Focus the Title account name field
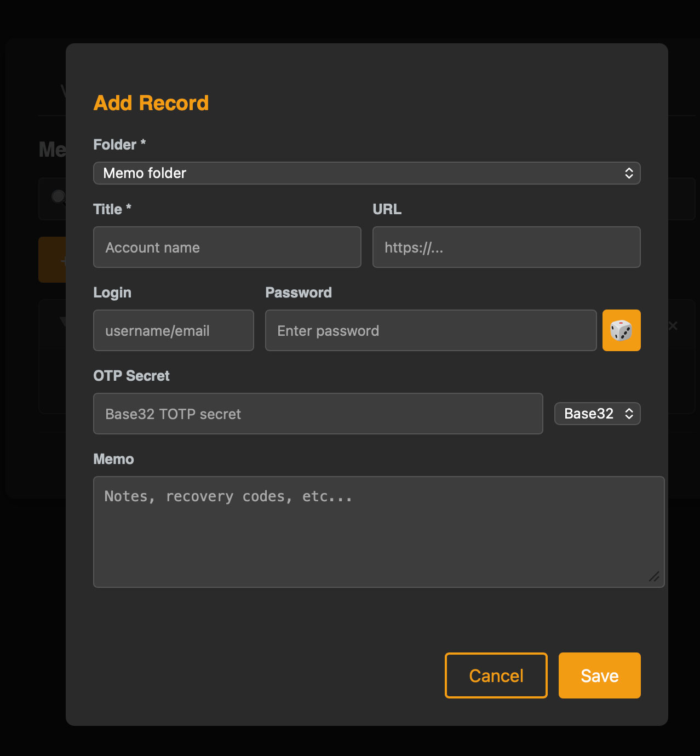 point(227,247)
